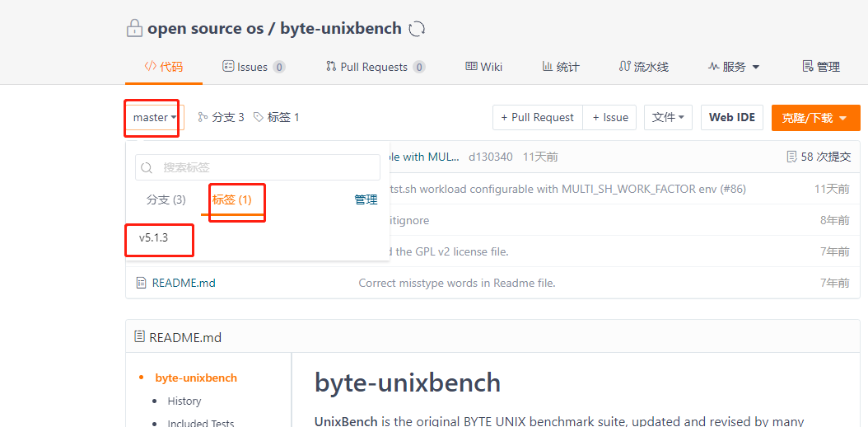Click the README.md panel header icon
This screenshot has width=868, height=427.
tap(140, 336)
